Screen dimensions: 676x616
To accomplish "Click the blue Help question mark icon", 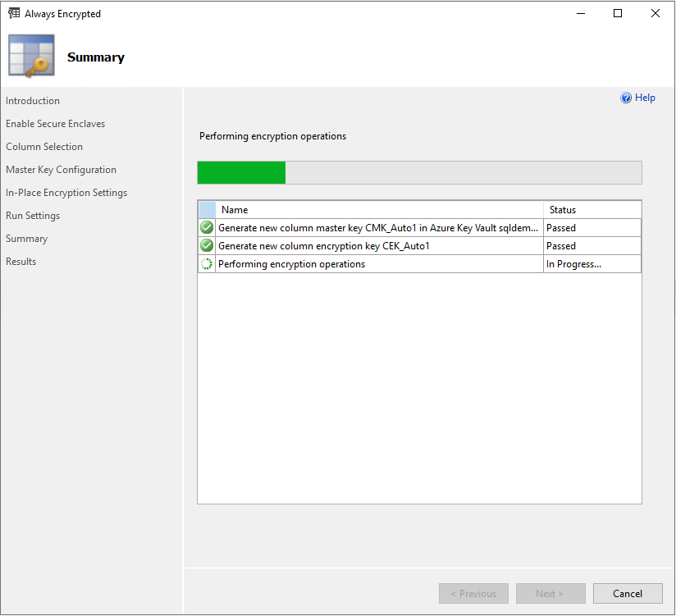I will (626, 98).
